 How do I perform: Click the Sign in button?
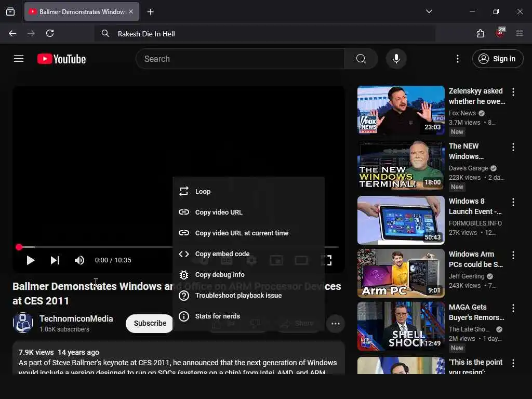497,59
